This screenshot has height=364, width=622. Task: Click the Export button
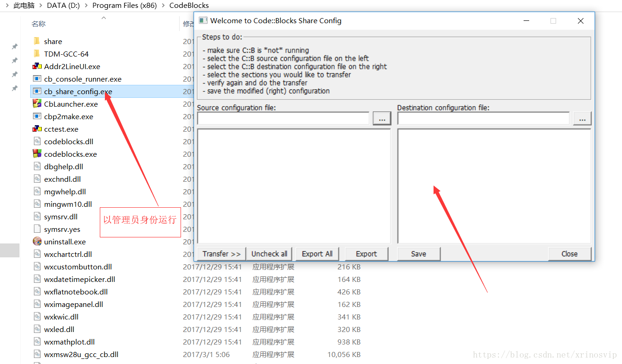366,254
